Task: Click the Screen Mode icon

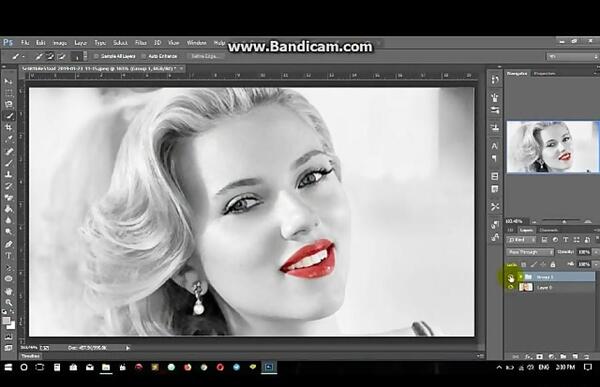Action: click(8, 348)
